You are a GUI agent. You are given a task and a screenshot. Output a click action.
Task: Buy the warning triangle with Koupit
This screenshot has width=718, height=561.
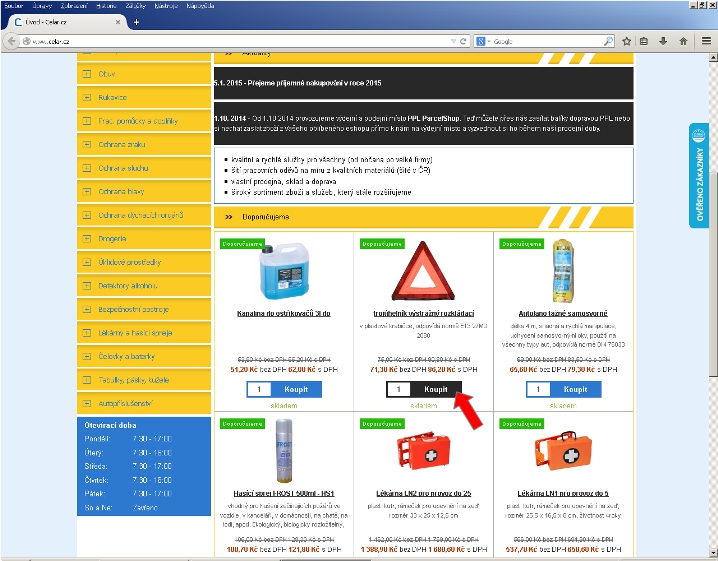436,389
